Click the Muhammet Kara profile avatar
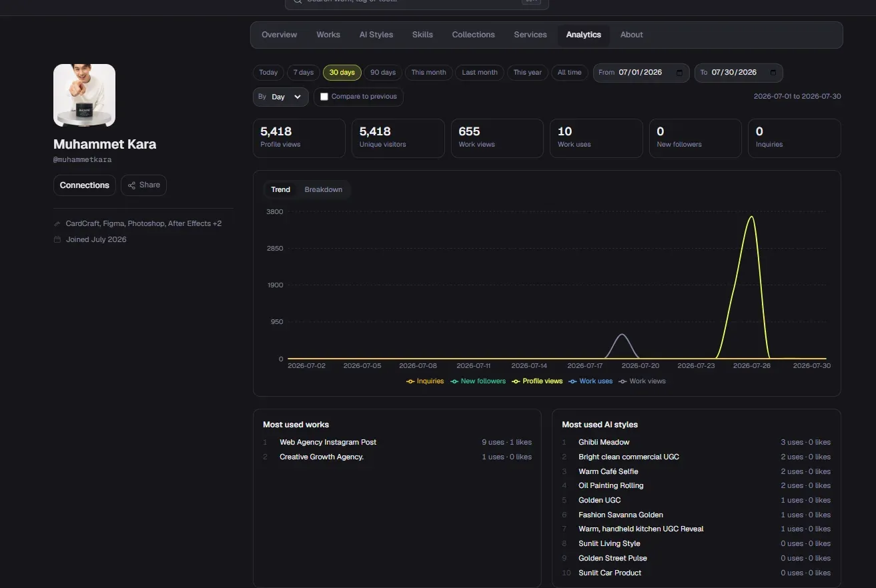876x588 pixels. pos(84,95)
